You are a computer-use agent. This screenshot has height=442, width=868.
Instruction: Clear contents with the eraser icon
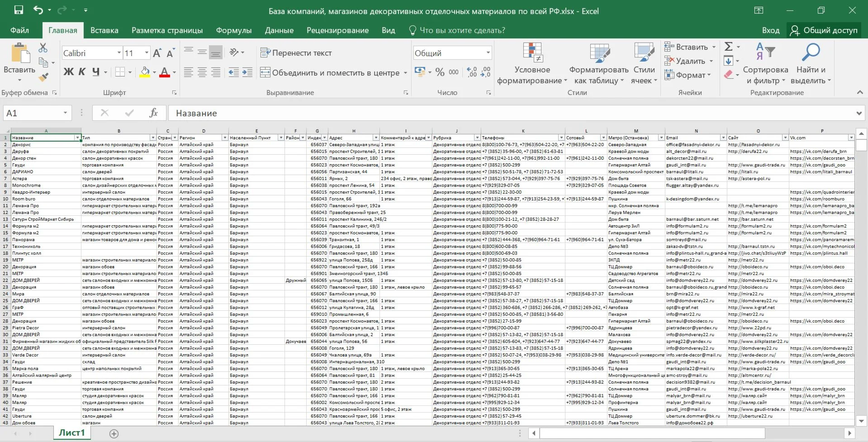728,75
